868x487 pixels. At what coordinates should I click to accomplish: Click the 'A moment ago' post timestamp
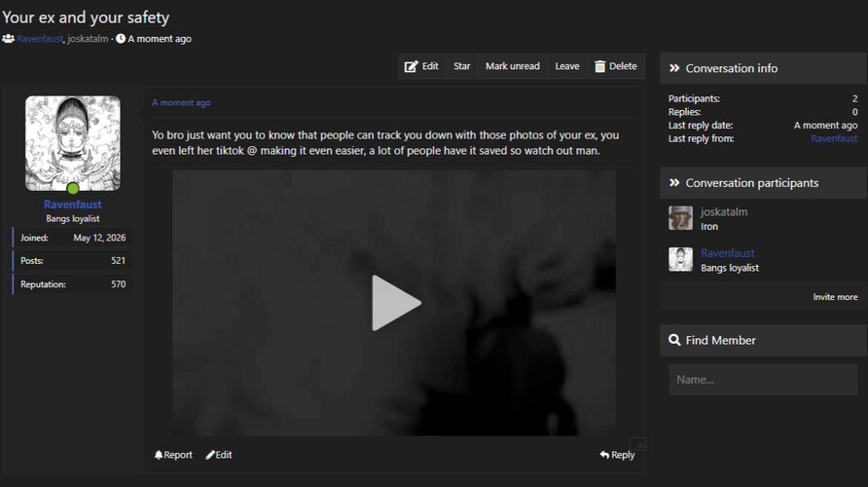181,102
